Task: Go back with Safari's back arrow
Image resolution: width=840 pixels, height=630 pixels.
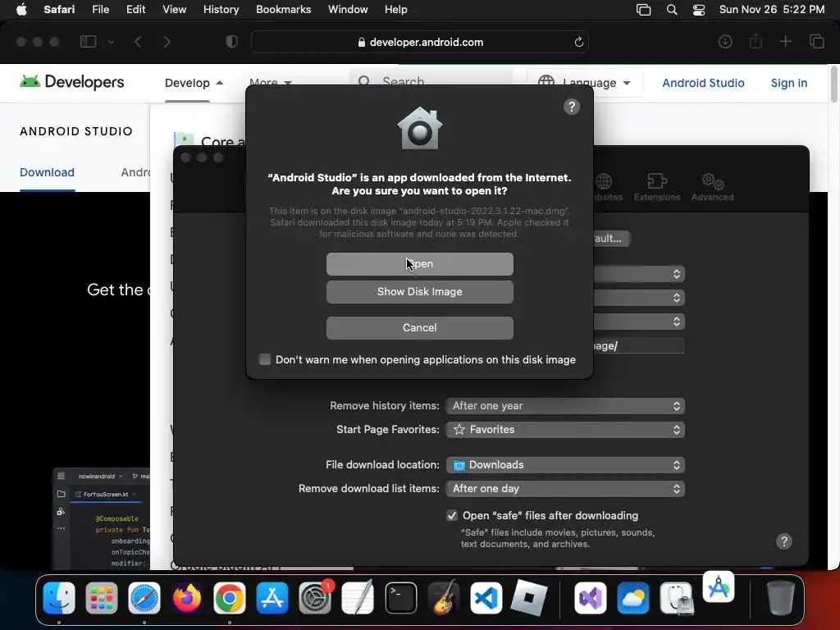Action: pos(138,42)
